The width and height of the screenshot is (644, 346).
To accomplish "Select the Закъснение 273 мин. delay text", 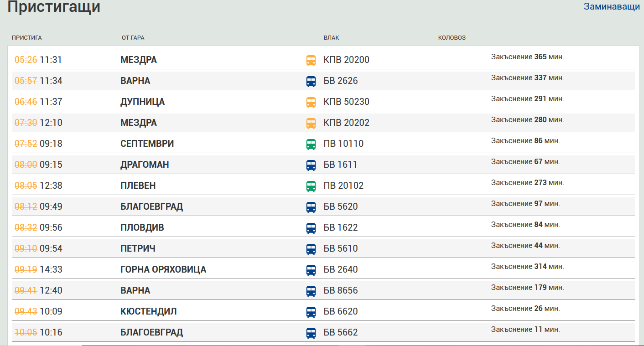I will [528, 183].
